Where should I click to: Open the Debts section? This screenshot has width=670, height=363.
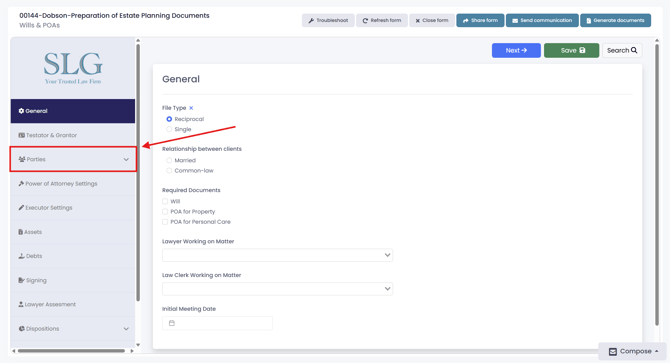click(x=73, y=256)
